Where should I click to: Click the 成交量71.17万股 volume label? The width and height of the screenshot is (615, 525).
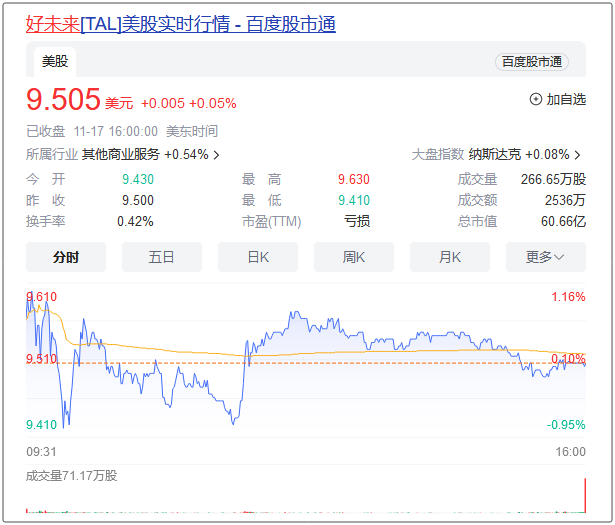pos(71,476)
